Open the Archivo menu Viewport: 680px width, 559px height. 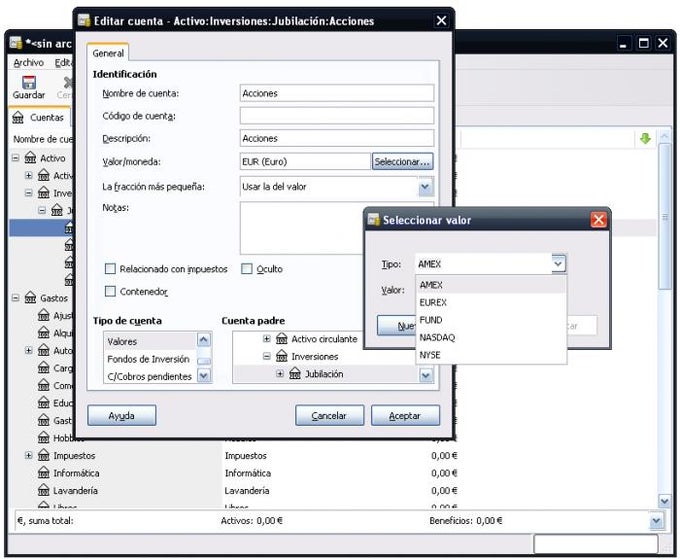coord(29,63)
